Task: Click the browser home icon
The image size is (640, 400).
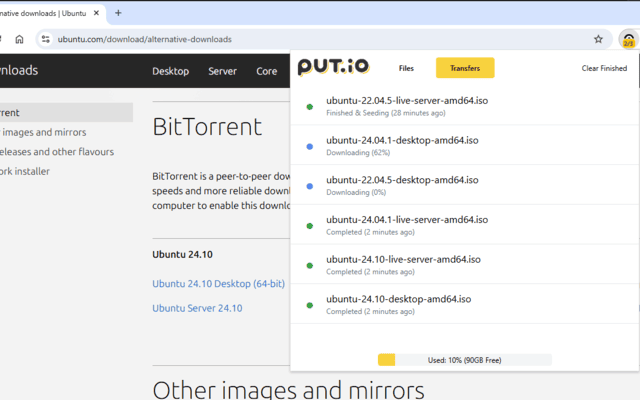Action: click(19, 39)
